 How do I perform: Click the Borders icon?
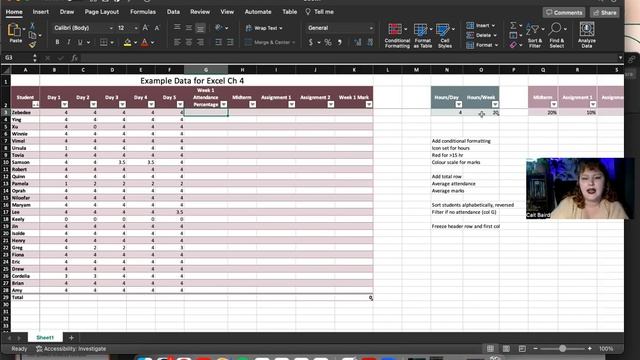[104, 42]
